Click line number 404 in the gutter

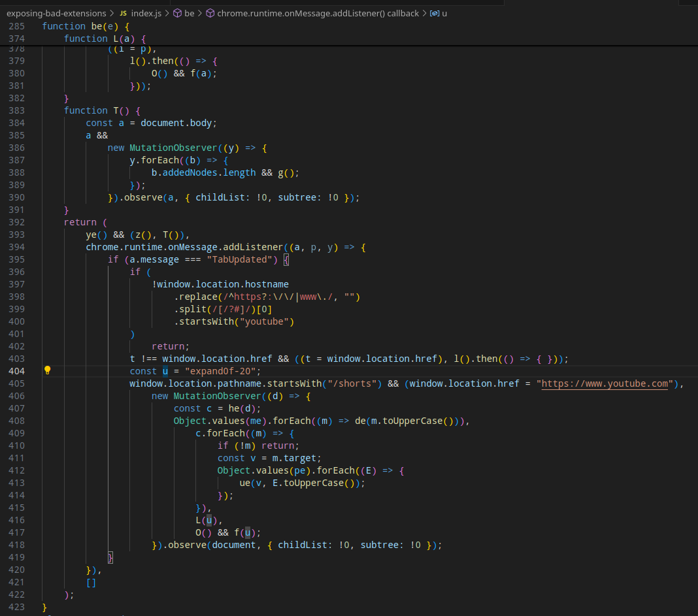(16, 371)
